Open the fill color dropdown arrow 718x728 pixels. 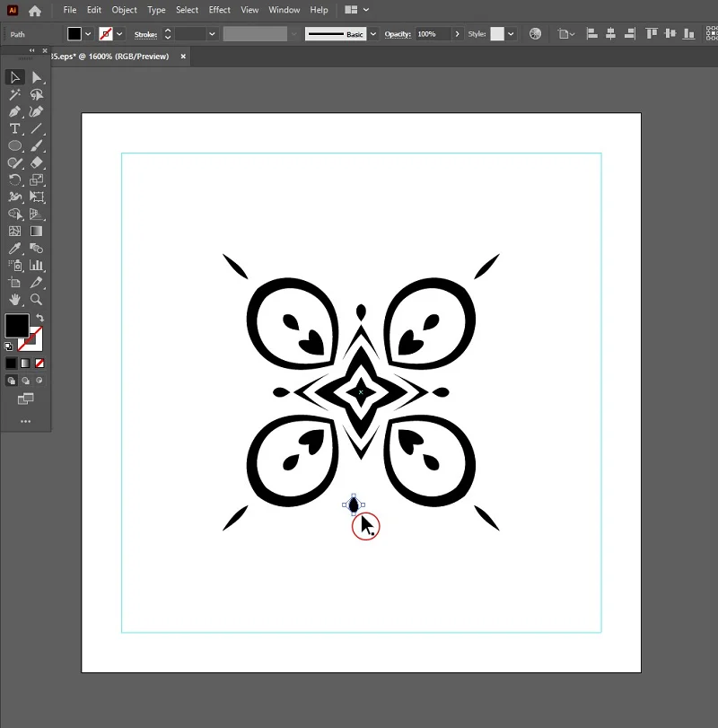(x=88, y=34)
